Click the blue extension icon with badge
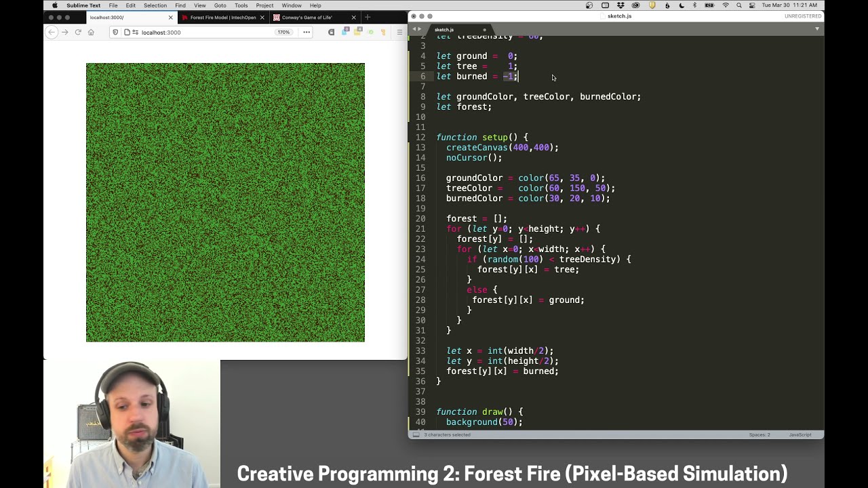This screenshot has width=868, height=488. coord(345,31)
